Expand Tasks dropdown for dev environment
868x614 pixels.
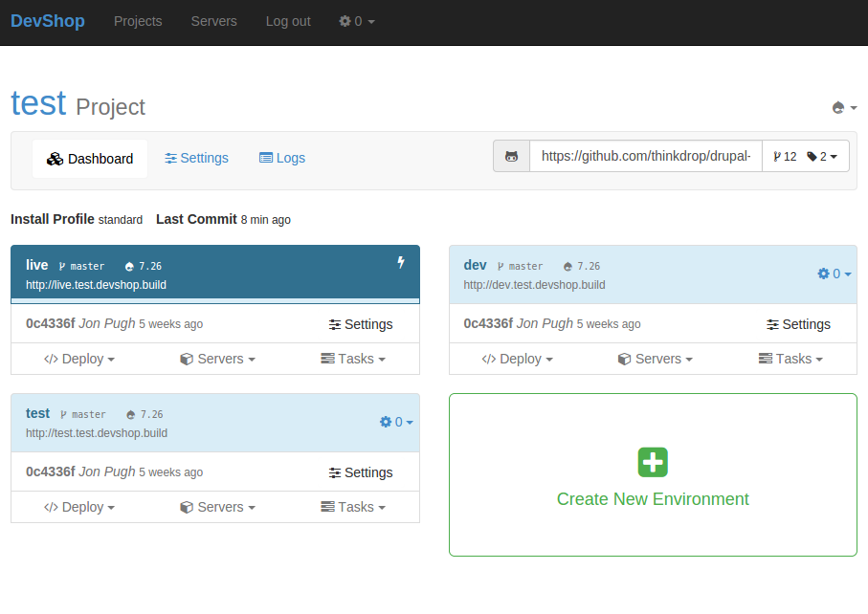click(791, 359)
